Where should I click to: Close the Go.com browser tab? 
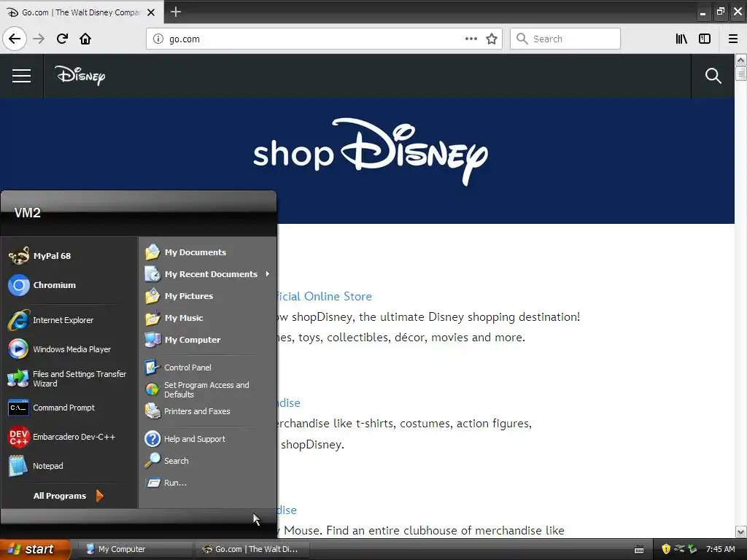[151, 12]
